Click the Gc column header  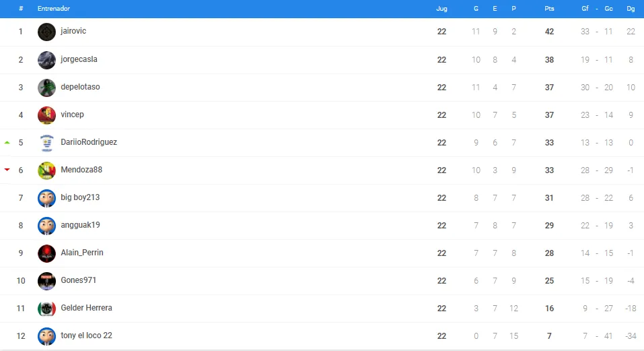609,9
